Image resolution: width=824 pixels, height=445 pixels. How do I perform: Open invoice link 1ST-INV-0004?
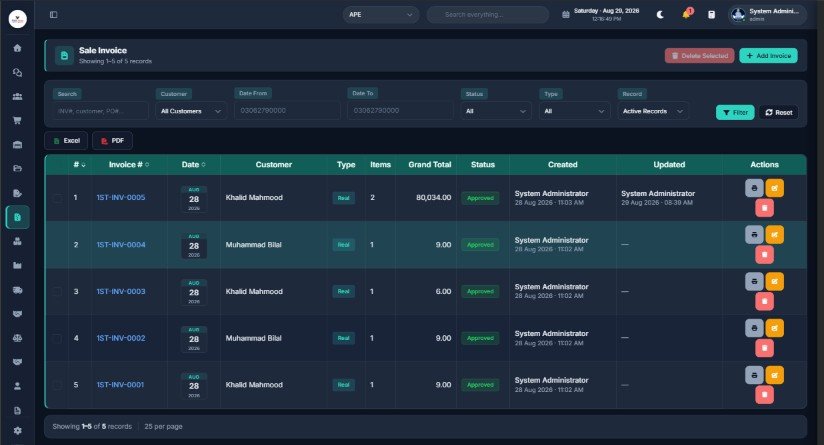coord(121,245)
